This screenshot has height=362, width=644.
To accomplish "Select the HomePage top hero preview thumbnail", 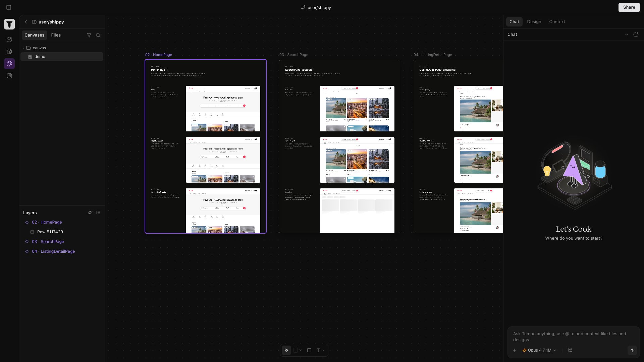I will [223, 109].
